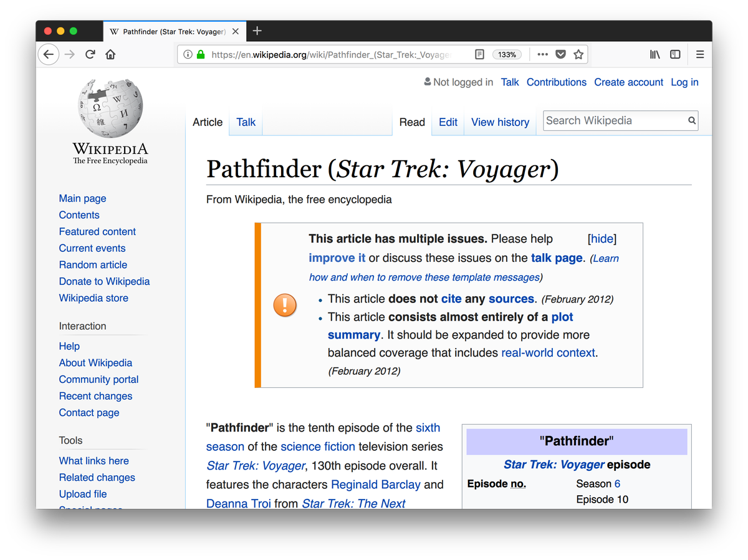
Task: Click the Interaction sidebar heading
Action: (x=82, y=326)
